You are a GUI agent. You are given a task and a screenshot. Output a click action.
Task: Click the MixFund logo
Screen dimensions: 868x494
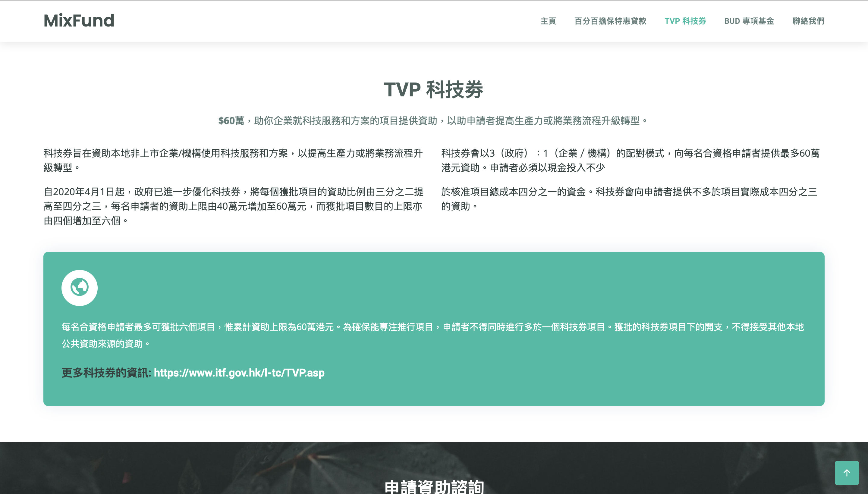click(79, 21)
